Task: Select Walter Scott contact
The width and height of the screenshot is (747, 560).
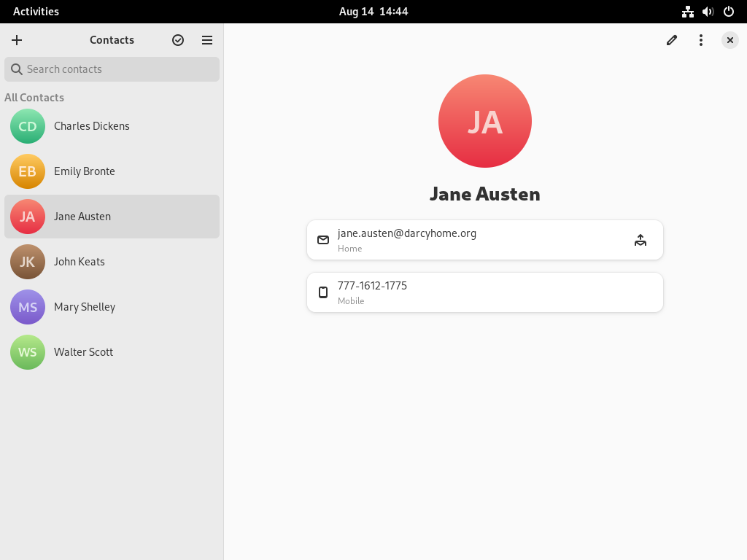Action: [x=112, y=352]
